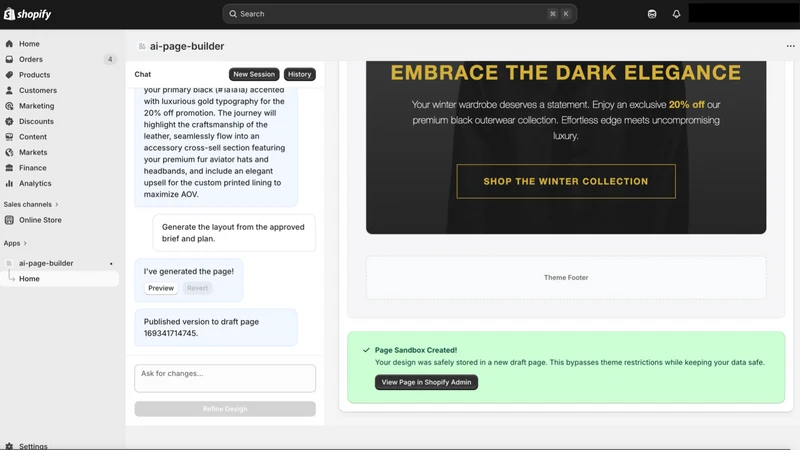The width and height of the screenshot is (800, 450).
Task: Click View Page in Shopify Admin
Action: [x=426, y=382]
